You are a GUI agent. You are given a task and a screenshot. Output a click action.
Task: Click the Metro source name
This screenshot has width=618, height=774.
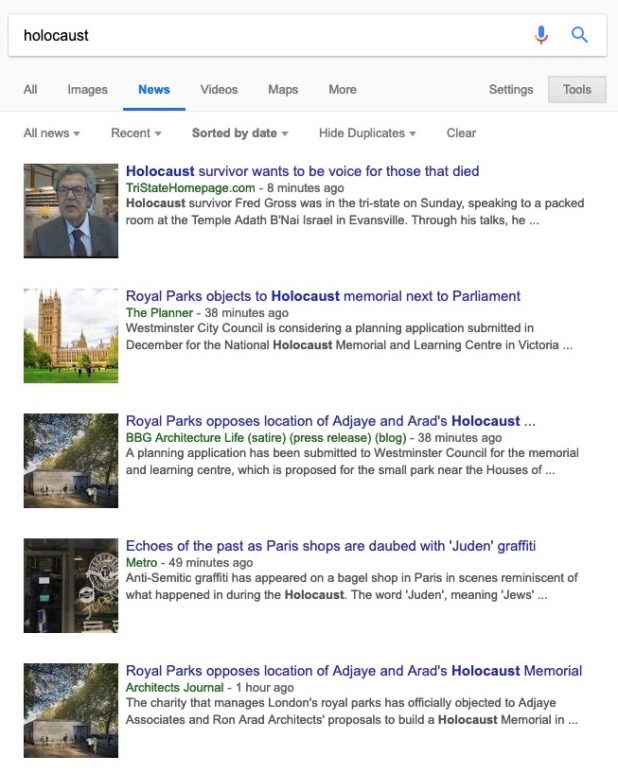(141, 562)
